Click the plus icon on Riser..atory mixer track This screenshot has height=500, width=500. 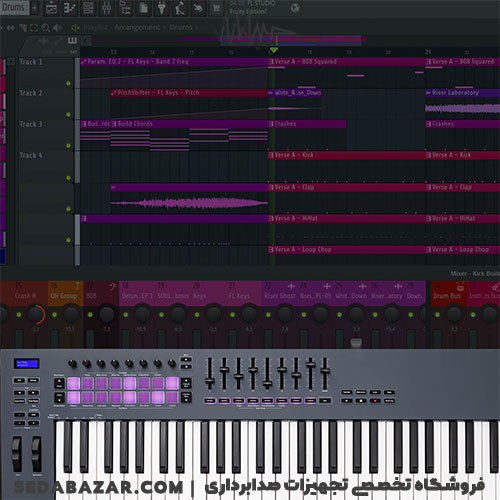(x=398, y=286)
